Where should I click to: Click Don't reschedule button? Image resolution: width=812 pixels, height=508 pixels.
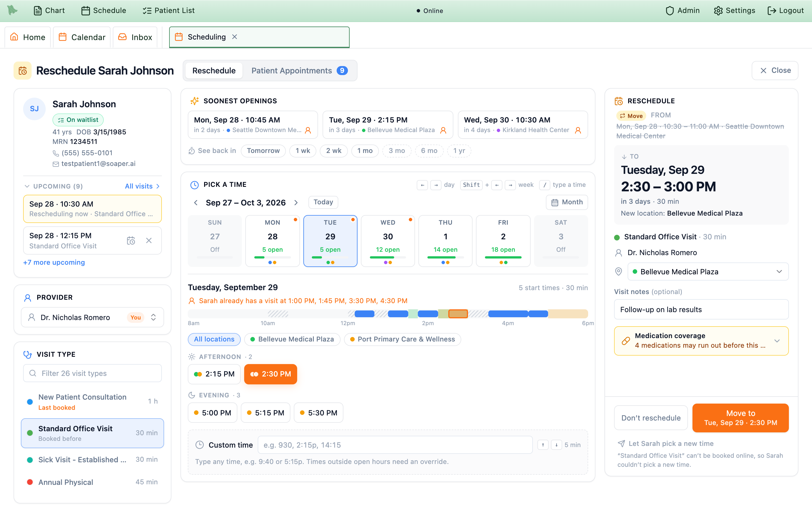point(651,418)
